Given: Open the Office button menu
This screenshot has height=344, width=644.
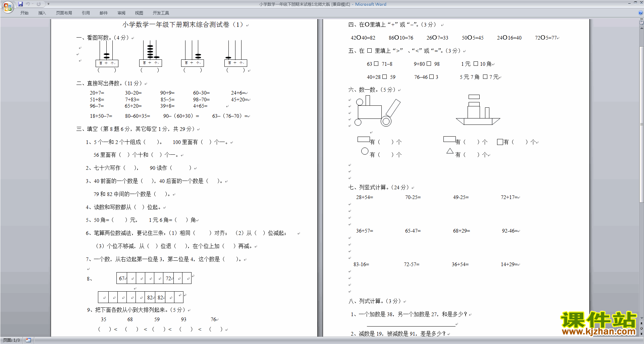Looking at the screenshot, I should 7,7.
